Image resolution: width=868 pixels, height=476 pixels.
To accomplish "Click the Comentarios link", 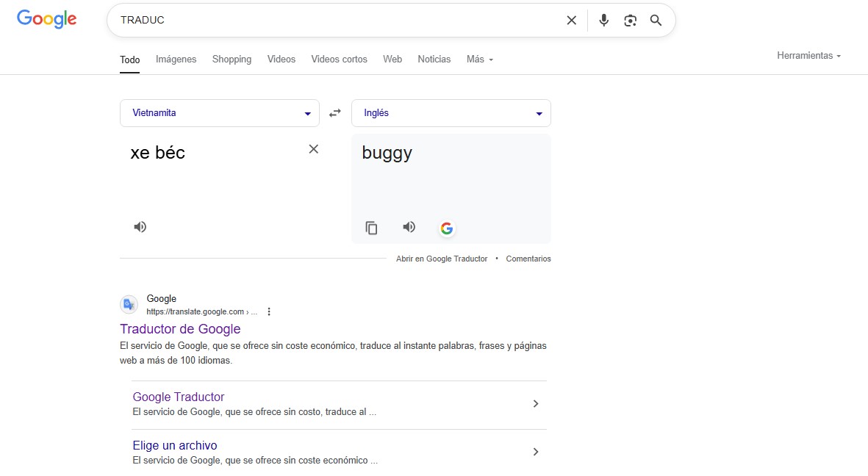I will click(528, 259).
